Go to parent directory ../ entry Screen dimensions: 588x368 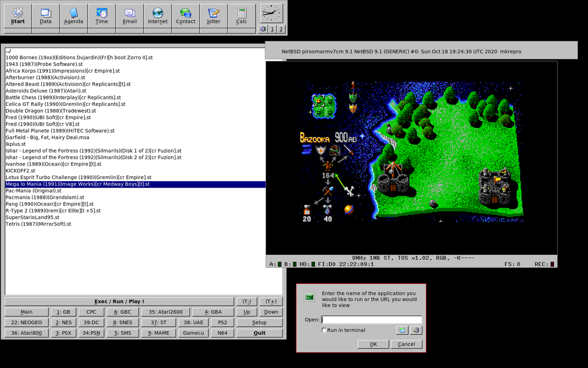(8, 51)
